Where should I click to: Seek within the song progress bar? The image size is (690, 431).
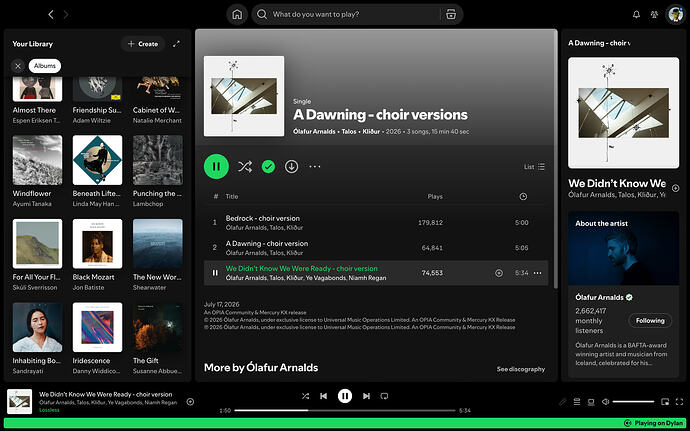345,411
